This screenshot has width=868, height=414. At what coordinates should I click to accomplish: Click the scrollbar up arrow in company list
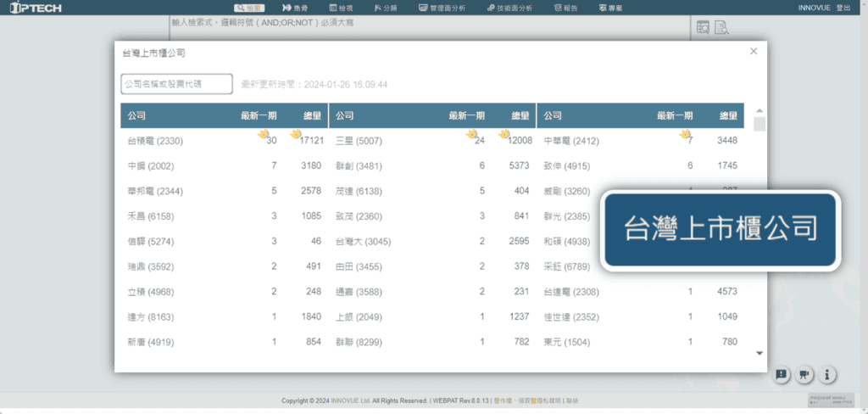759,110
